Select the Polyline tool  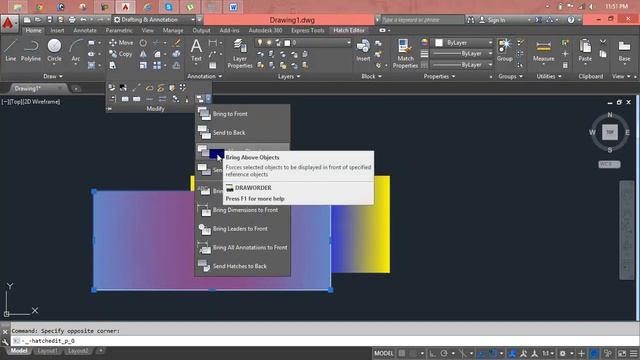click(x=31, y=50)
